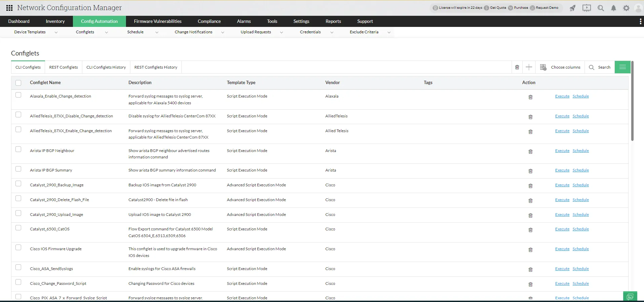This screenshot has width=644, height=302.
Task: Click the vertical page scrollbar
Action: pos(632,101)
